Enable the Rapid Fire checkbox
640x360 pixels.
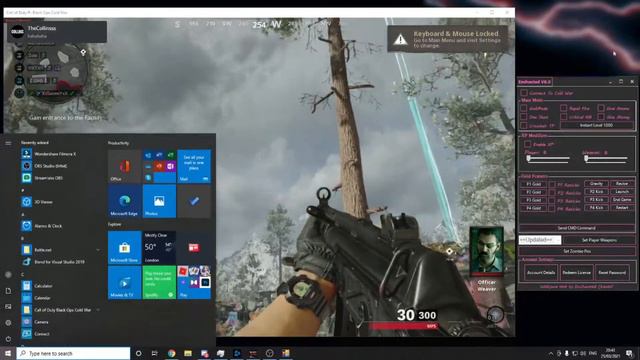click(564, 108)
